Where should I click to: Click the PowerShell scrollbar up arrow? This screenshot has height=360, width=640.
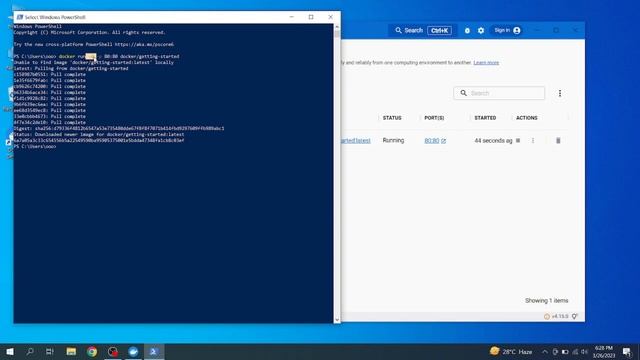coord(337,27)
